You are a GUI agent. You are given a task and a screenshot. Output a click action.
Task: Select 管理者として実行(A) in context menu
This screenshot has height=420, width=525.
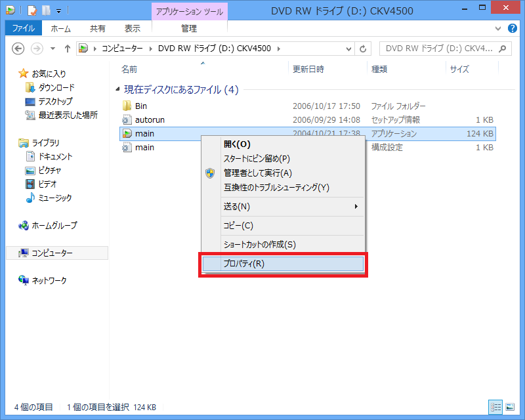[x=257, y=173]
